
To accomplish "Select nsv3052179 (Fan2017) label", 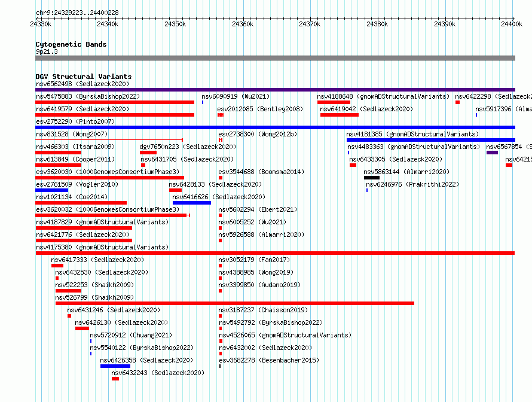I will pyautogui.click(x=254, y=260).
